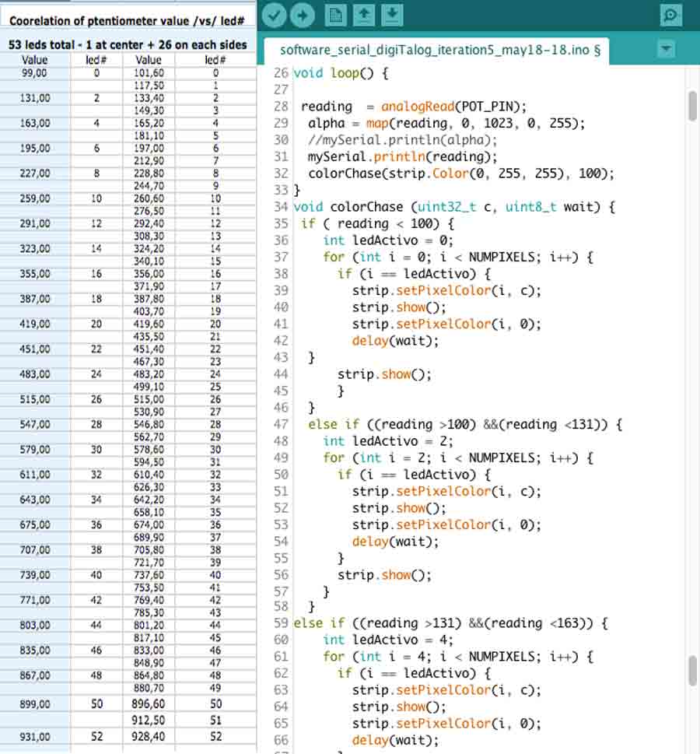Open a sketch with the up-arrow icon
The image size is (700, 754).
pyautogui.click(x=363, y=14)
